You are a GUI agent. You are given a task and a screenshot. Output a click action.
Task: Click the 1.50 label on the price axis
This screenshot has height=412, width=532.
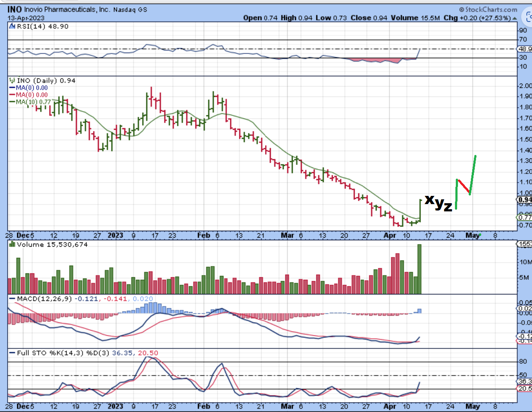(526, 139)
